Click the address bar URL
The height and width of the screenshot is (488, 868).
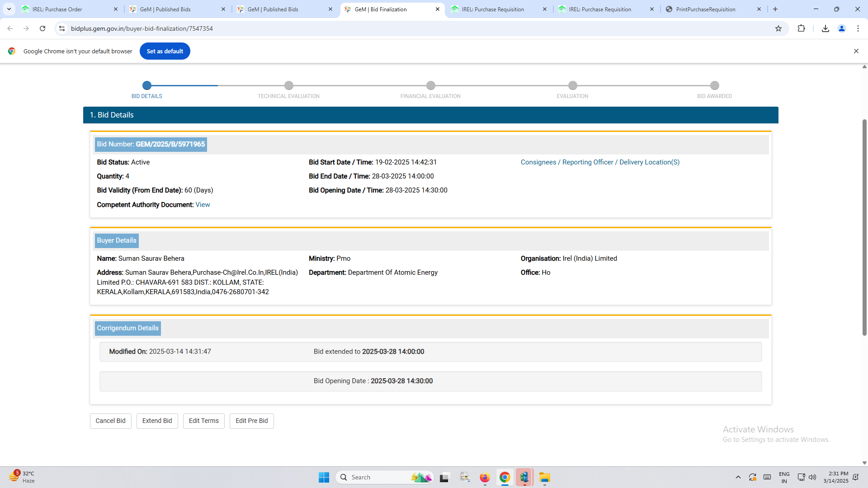(142, 28)
